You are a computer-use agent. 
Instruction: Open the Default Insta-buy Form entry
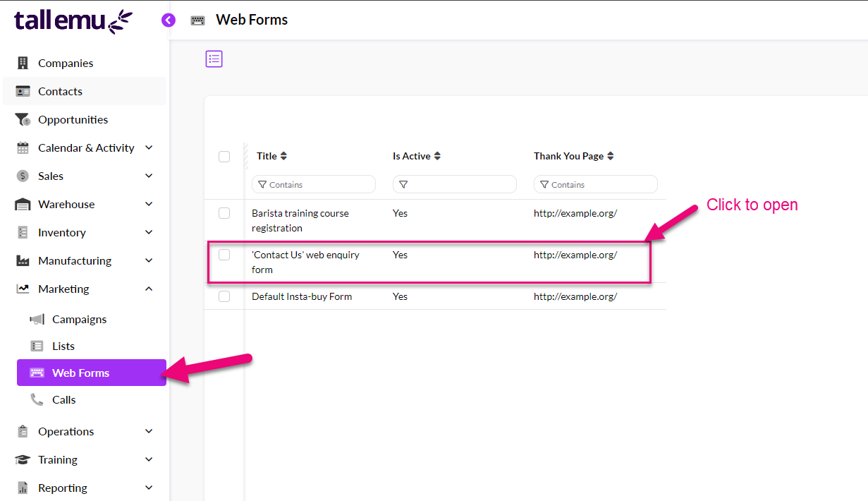tap(302, 297)
